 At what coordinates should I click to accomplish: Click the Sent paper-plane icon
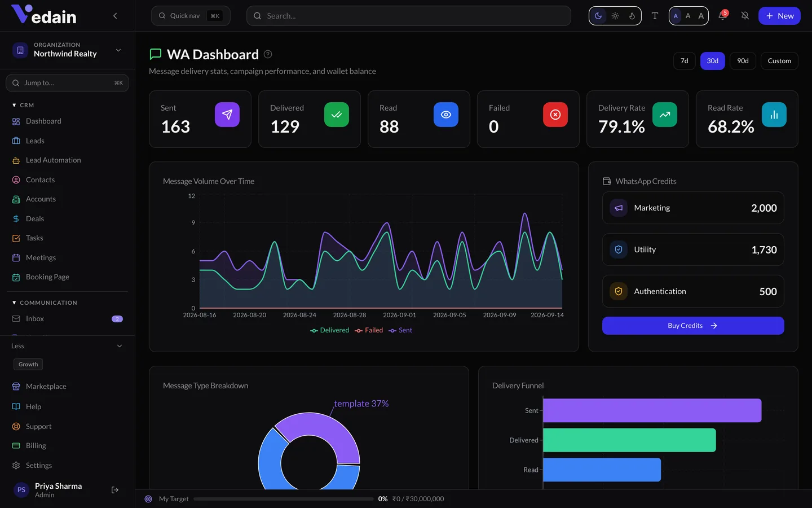coord(227,115)
